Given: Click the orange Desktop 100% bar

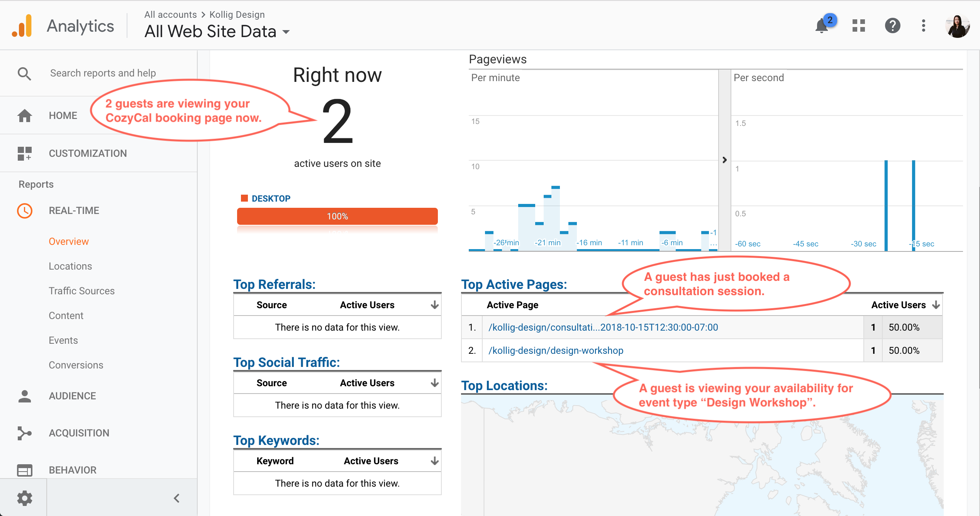Looking at the screenshot, I should tap(337, 216).
